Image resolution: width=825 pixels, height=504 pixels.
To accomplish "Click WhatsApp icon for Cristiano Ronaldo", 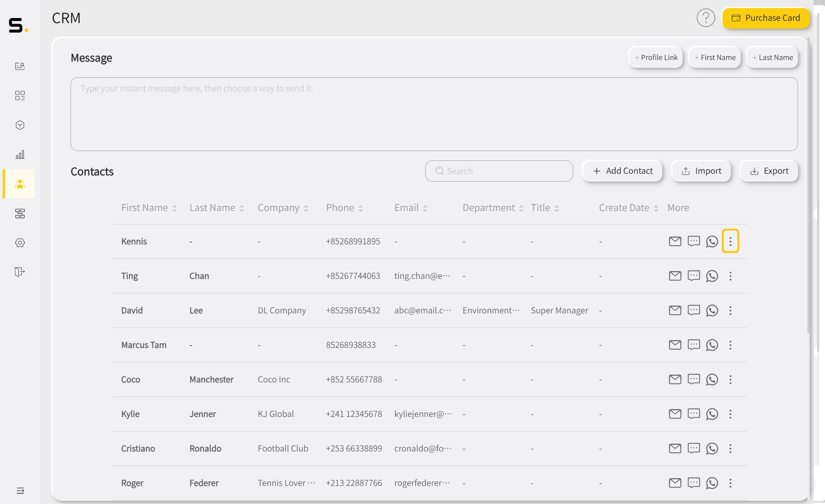I will click(x=712, y=448).
